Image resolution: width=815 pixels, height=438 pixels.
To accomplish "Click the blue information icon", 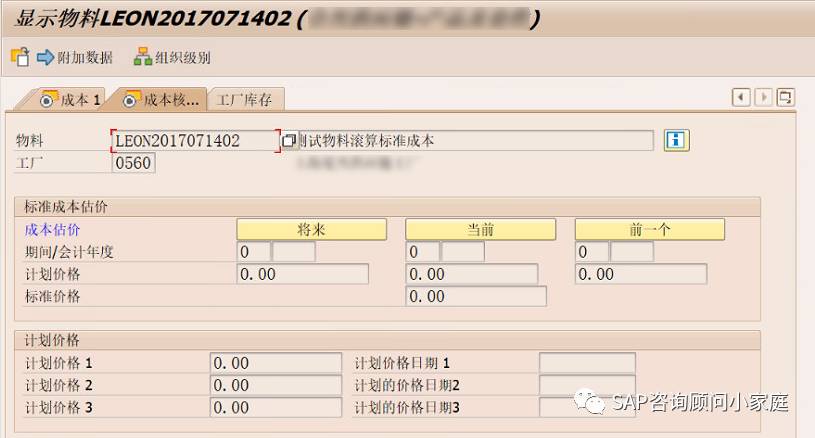I will pos(676,140).
